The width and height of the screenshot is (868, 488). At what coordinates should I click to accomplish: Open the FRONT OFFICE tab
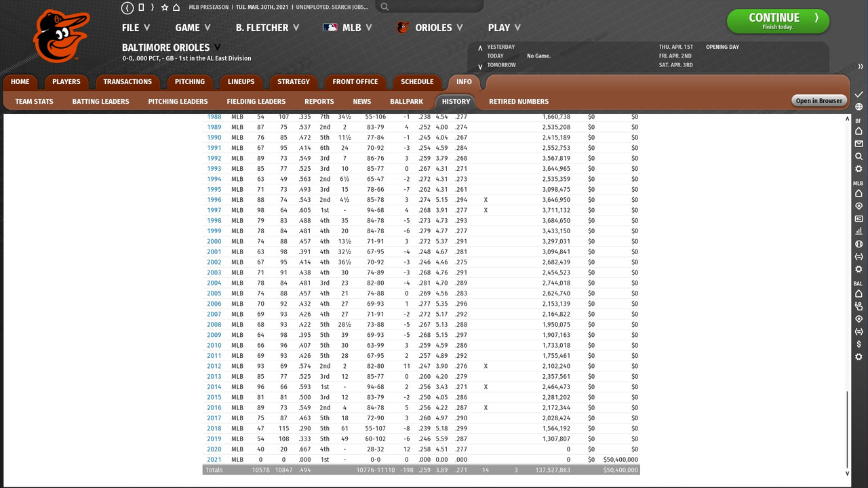(x=355, y=82)
